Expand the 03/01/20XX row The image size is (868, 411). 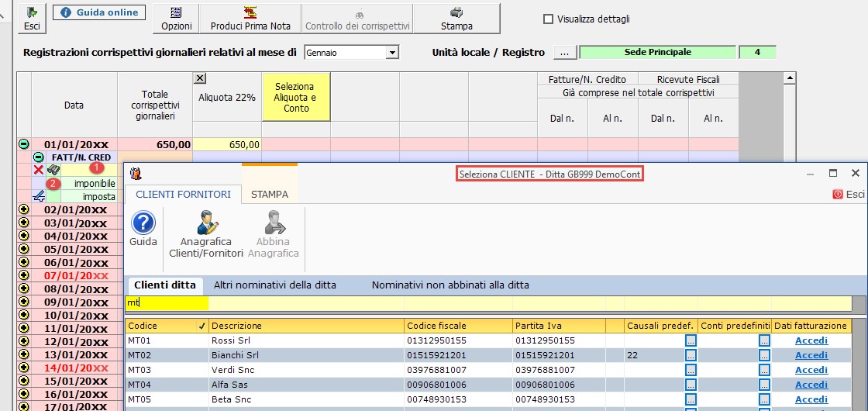click(24, 223)
